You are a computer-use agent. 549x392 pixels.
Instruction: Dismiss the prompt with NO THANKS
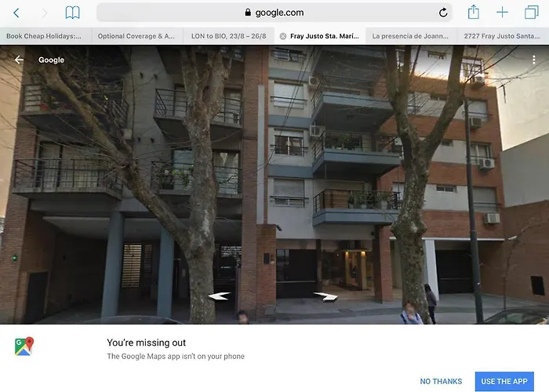tap(441, 381)
